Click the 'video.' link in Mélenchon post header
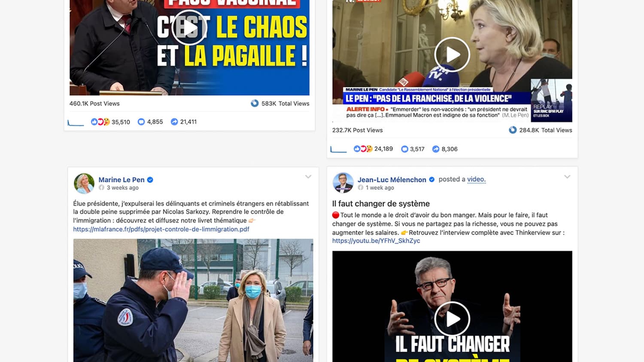The image size is (644, 362). (x=477, y=179)
